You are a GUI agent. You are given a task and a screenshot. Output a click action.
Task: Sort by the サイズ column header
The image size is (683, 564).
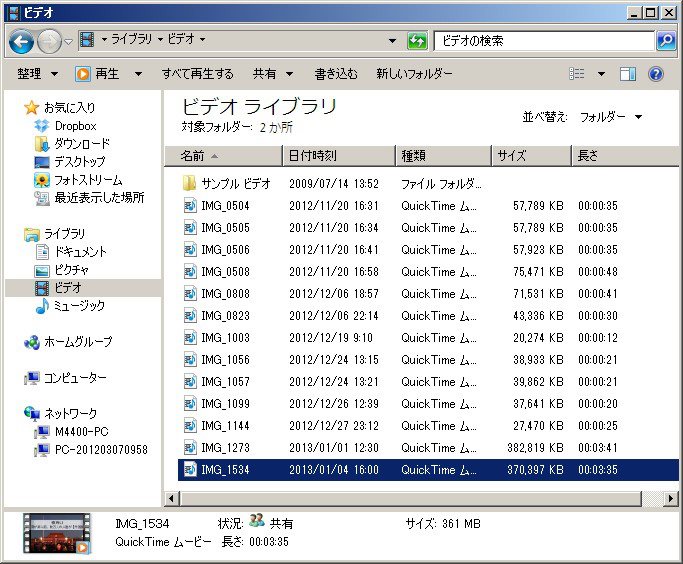530,156
